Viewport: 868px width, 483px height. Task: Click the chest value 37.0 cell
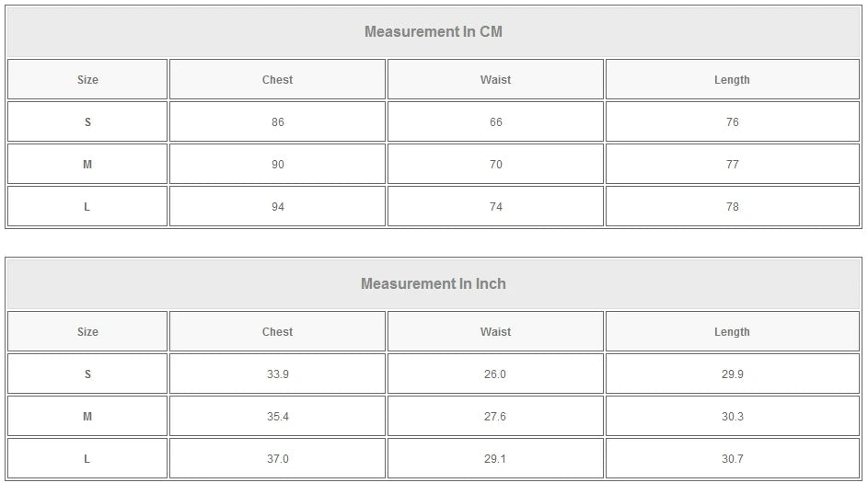[x=277, y=459]
